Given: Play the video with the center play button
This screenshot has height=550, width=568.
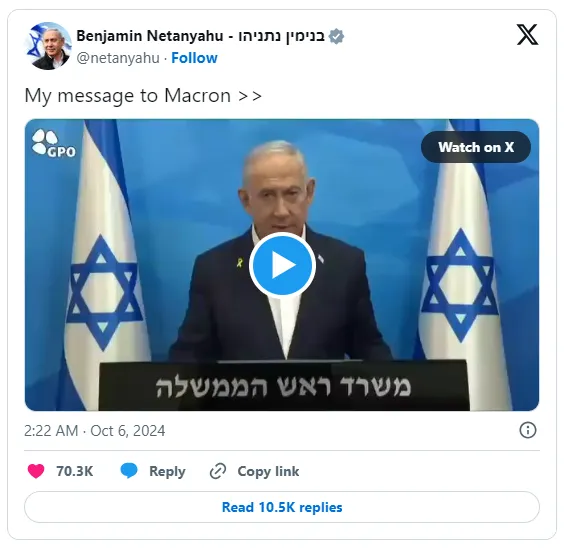Looking at the screenshot, I should pos(282,265).
